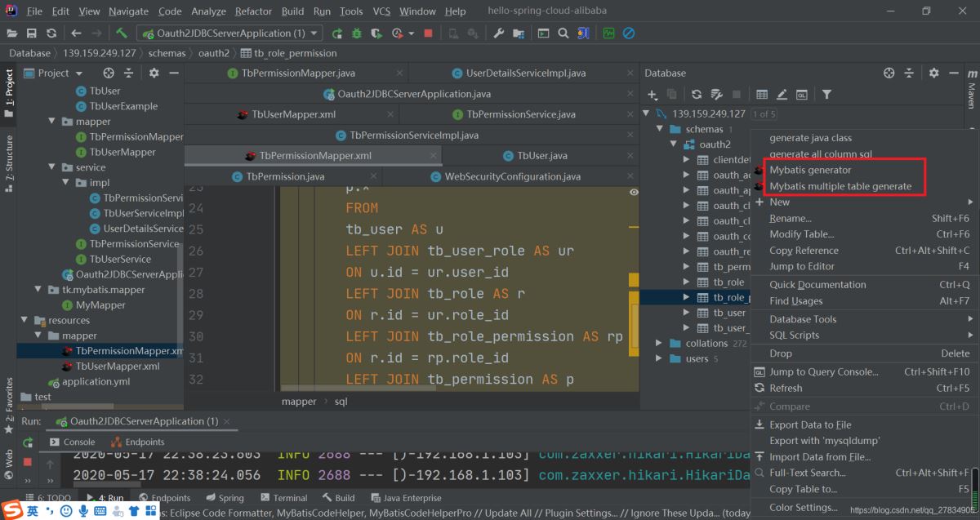Image resolution: width=980 pixels, height=520 pixels.
Task: Open the Refactor menu in menu bar
Action: click(253, 11)
